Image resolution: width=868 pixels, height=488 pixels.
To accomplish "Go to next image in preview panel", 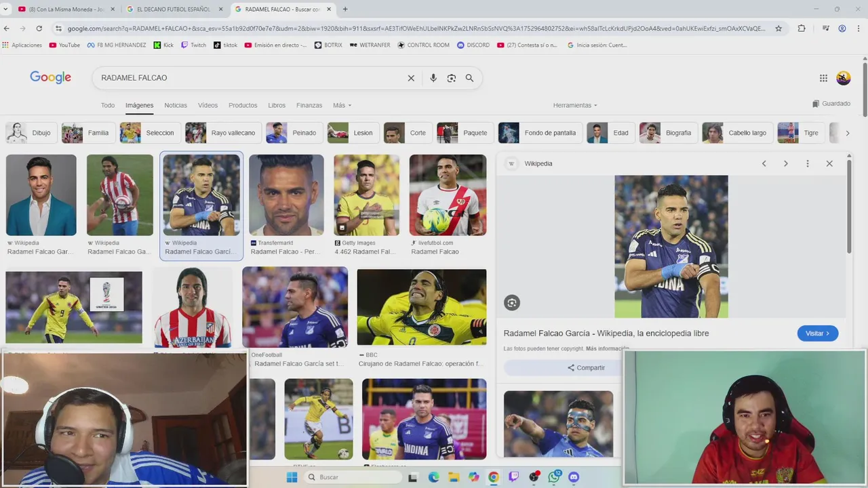I will [786, 163].
